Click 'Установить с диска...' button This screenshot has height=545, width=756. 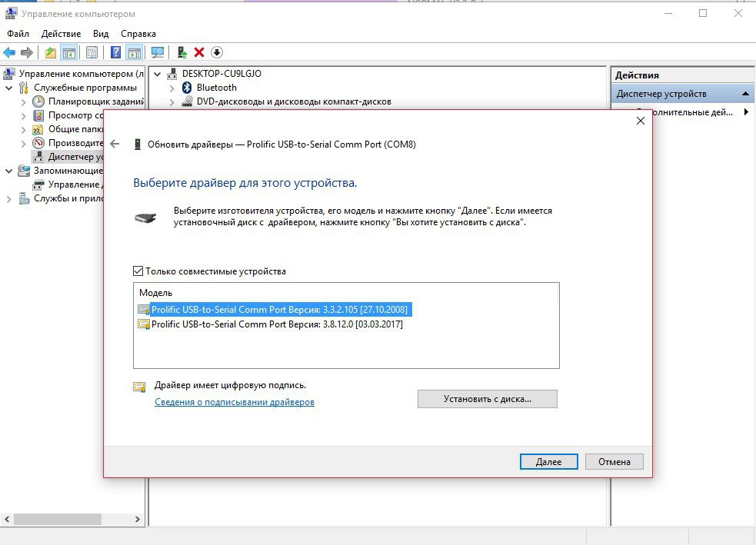[487, 399]
